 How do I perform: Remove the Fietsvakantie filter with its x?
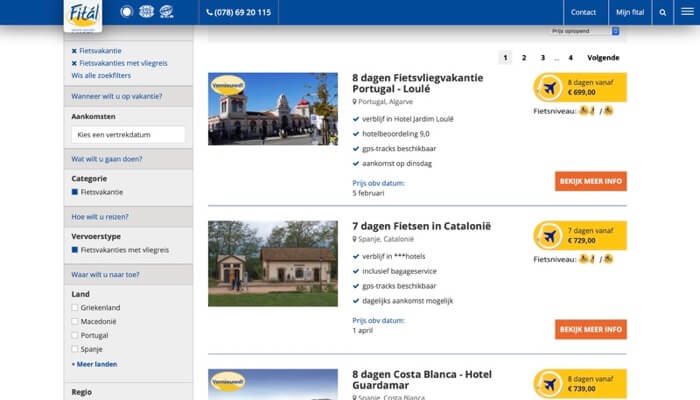[x=74, y=51]
